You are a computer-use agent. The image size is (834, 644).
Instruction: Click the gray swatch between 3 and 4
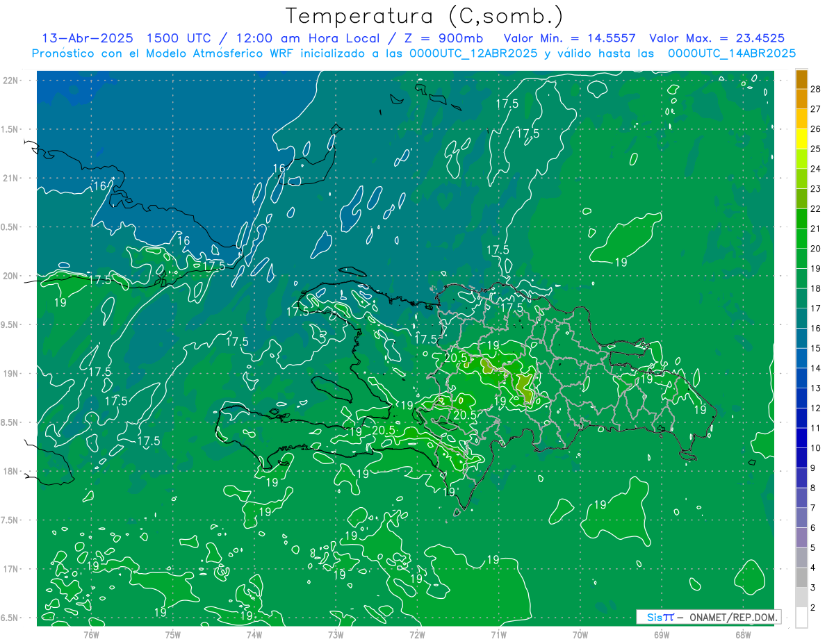[x=801, y=577]
